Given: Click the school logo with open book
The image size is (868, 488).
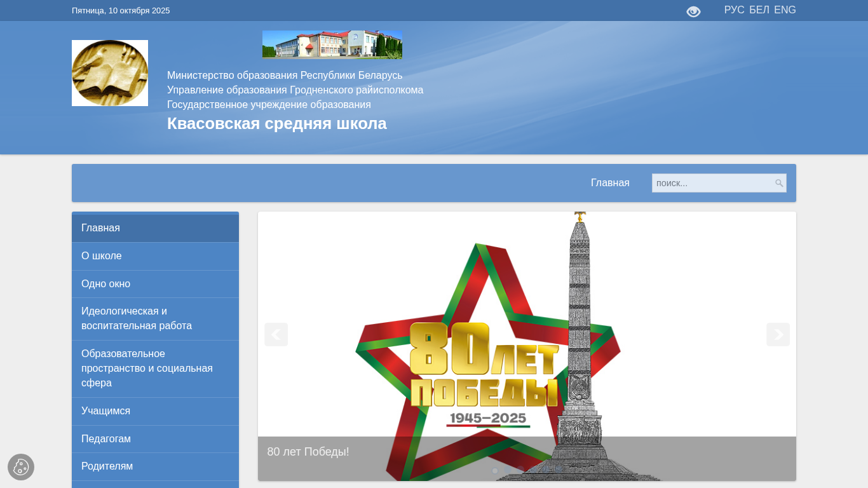Looking at the screenshot, I should [x=110, y=73].
